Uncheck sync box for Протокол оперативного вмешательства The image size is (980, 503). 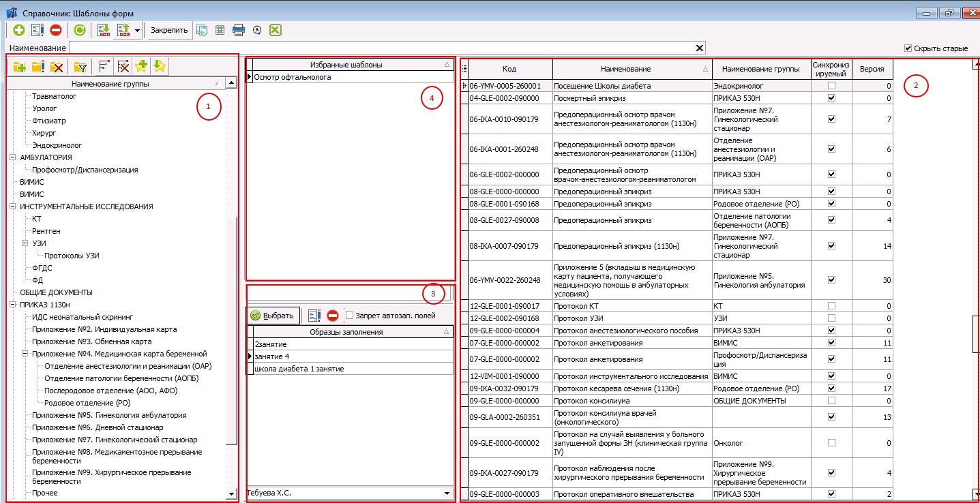click(x=831, y=494)
